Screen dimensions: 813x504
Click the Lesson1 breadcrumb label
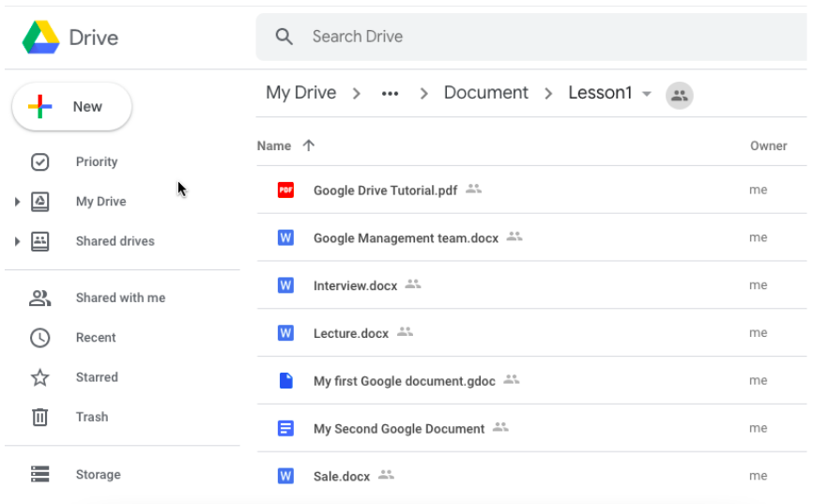tap(601, 93)
